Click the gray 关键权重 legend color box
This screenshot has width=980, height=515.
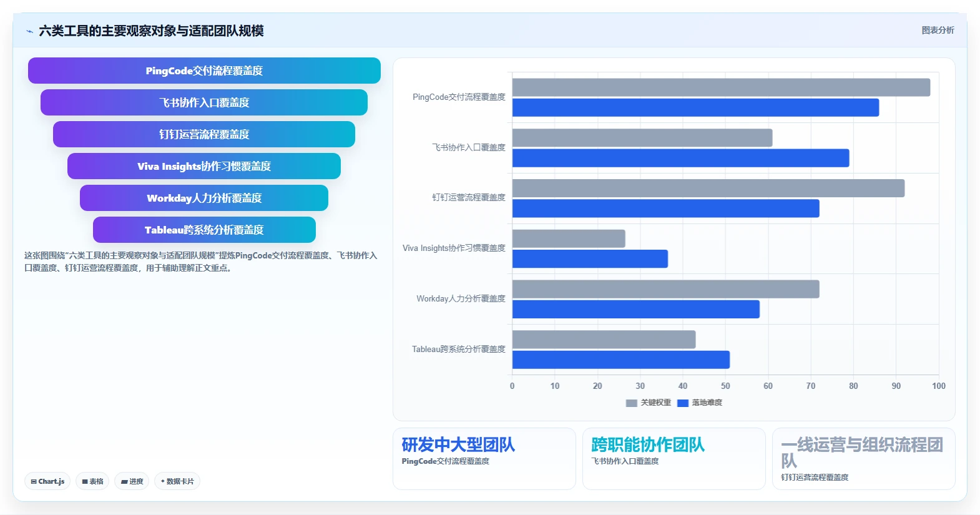(631, 403)
